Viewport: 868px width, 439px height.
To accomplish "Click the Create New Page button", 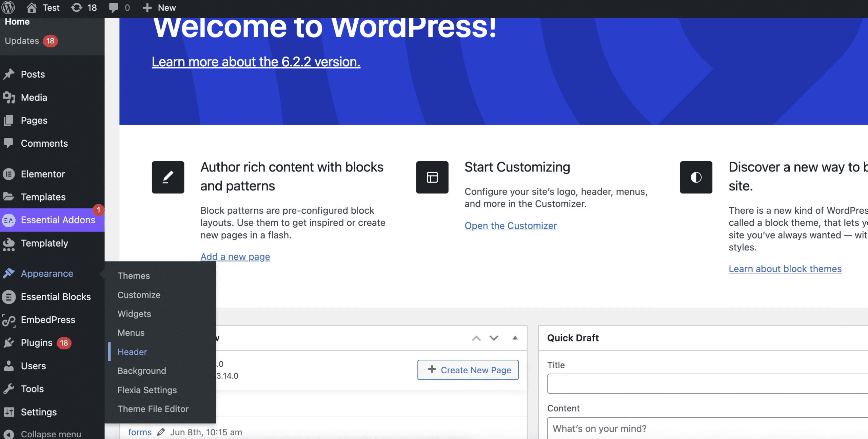I will [x=468, y=370].
